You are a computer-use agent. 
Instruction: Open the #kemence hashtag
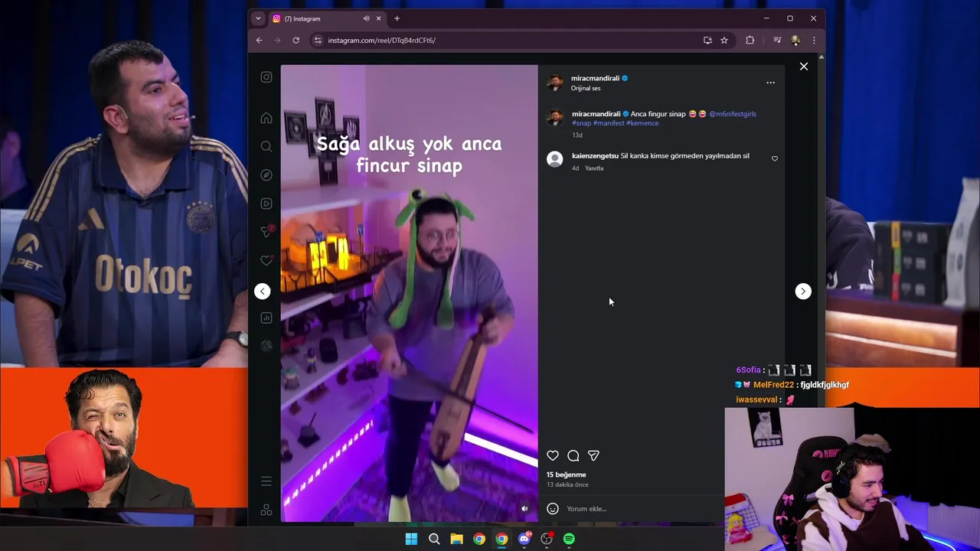click(x=642, y=123)
